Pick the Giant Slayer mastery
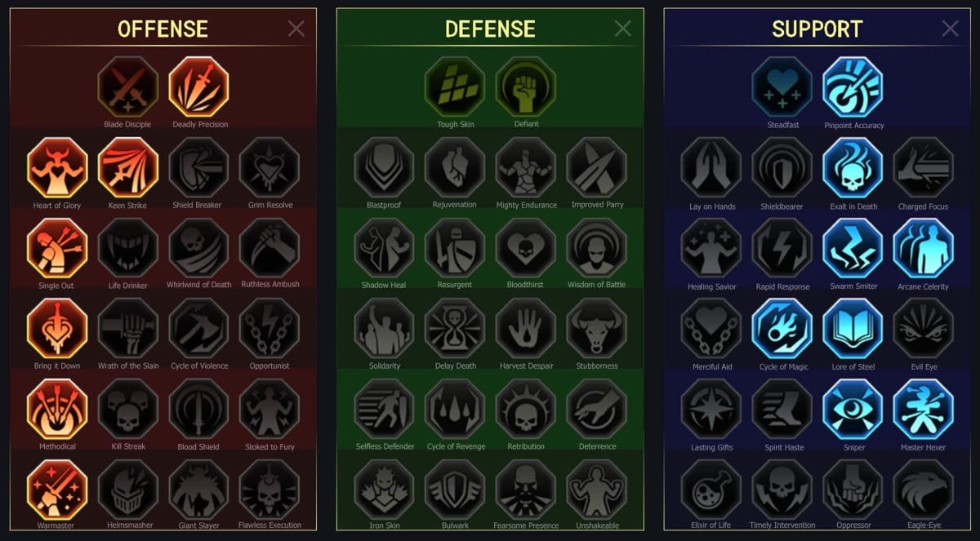The height and width of the screenshot is (541, 980). point(199,490)
